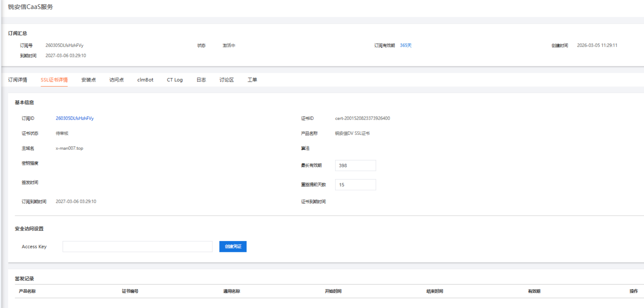Screen dimensions: 644x308
Task: Go to the clmBot tab
Action: click(145, 80)
